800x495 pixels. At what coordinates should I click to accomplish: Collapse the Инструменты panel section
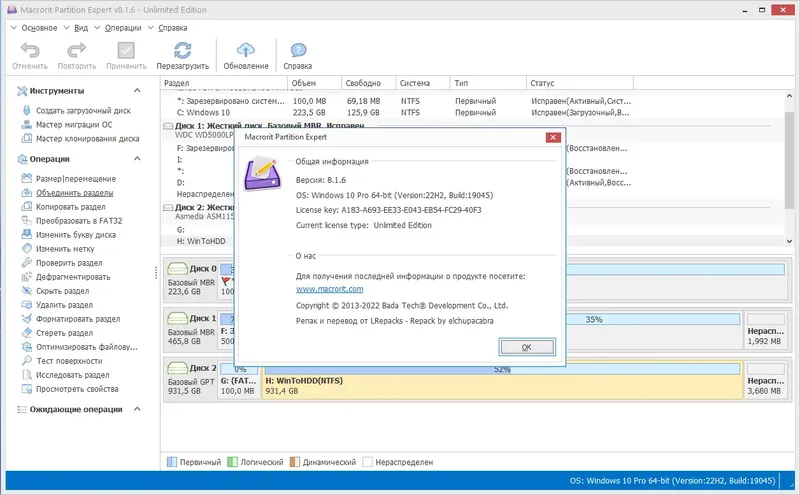137,90
